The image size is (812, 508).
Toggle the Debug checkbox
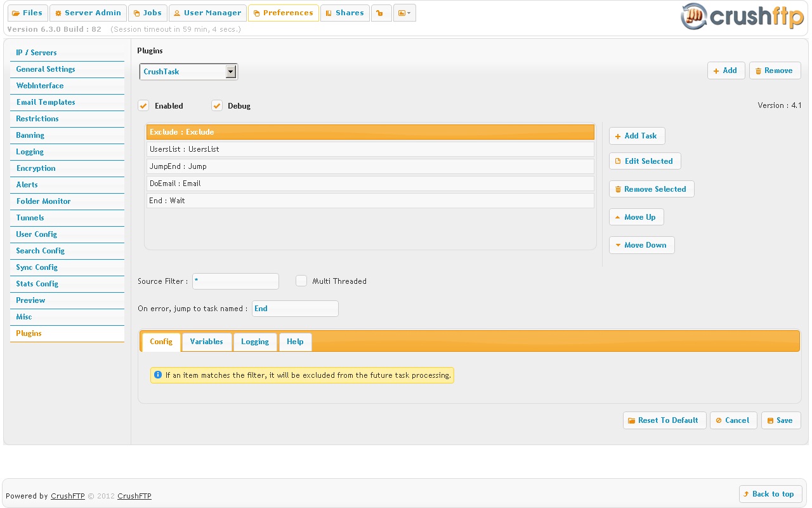point(217,105)
